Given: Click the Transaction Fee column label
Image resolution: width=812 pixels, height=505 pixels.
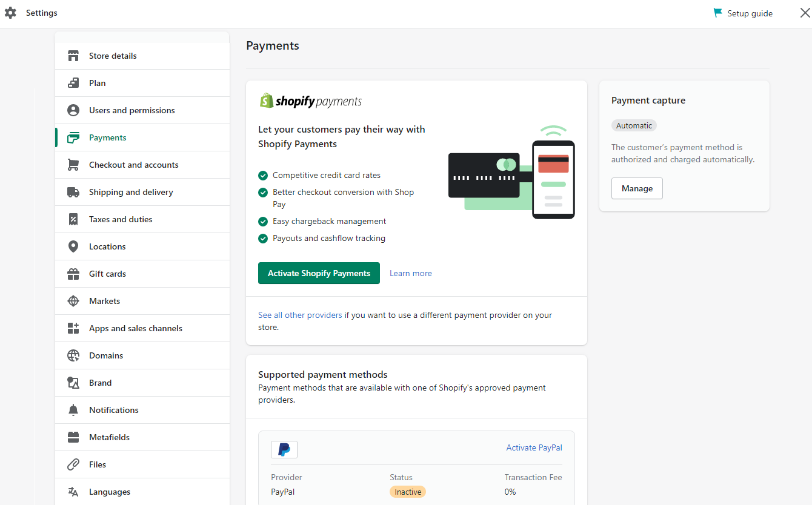Looking at the screenshot, I should 533,477.
